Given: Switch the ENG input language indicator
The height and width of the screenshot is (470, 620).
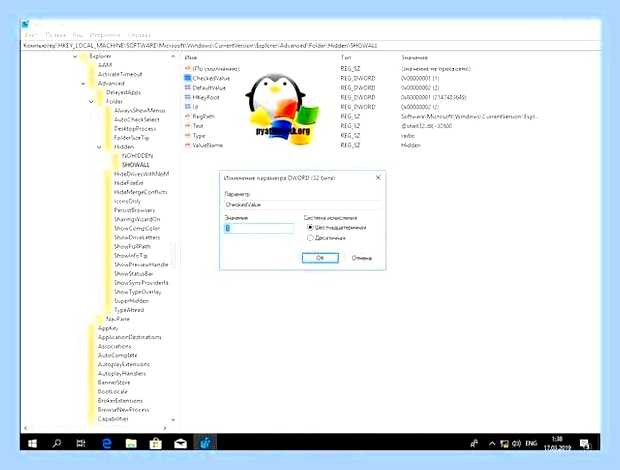Looking at the screenshot, I should tap(531, 444).
